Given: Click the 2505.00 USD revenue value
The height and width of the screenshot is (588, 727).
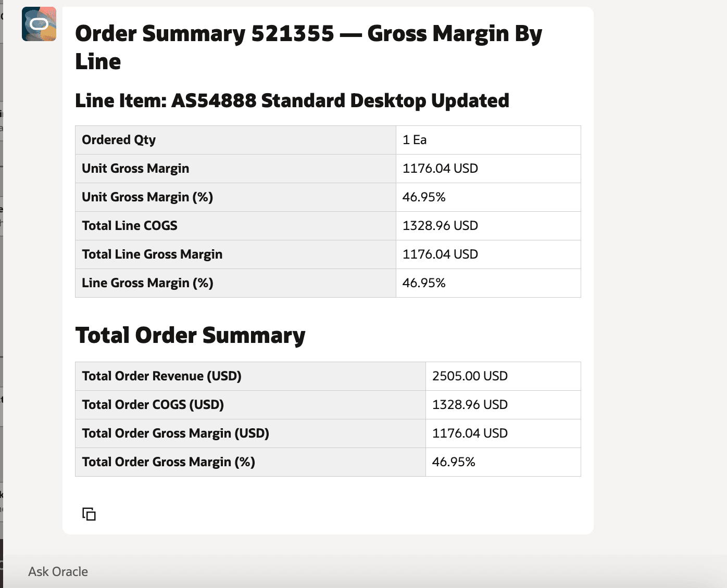Looking at the screenshot, I should [470, 376].
